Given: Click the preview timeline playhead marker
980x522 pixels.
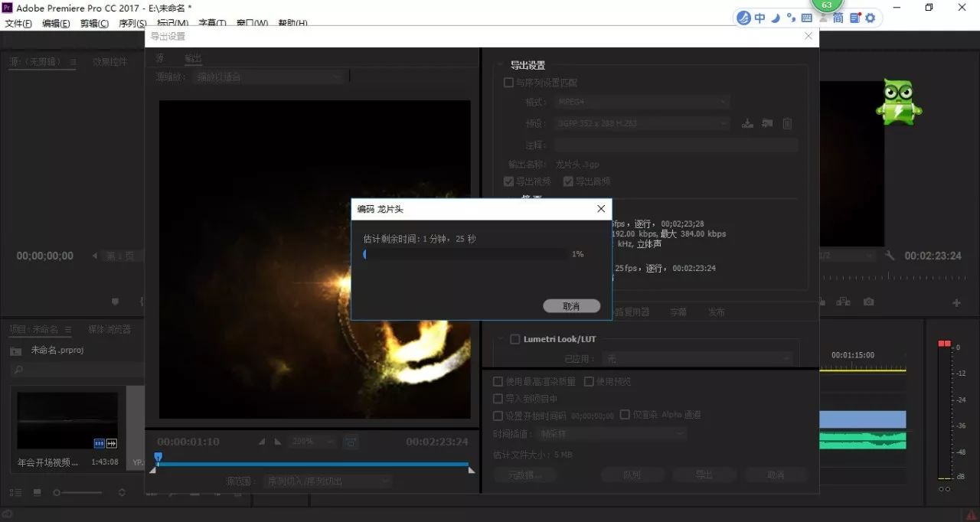Looking at the screenshot, I should pos(158,458).
